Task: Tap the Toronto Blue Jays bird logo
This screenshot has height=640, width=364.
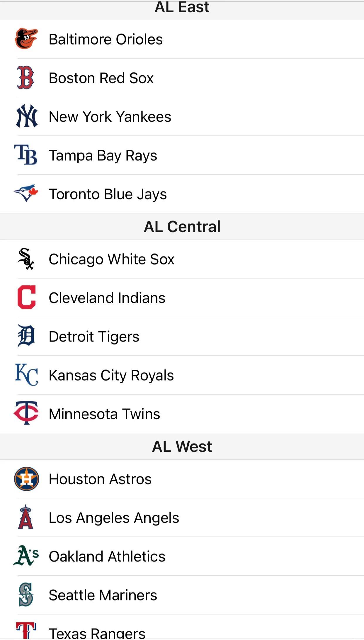Action: click(x=26, y=193)
